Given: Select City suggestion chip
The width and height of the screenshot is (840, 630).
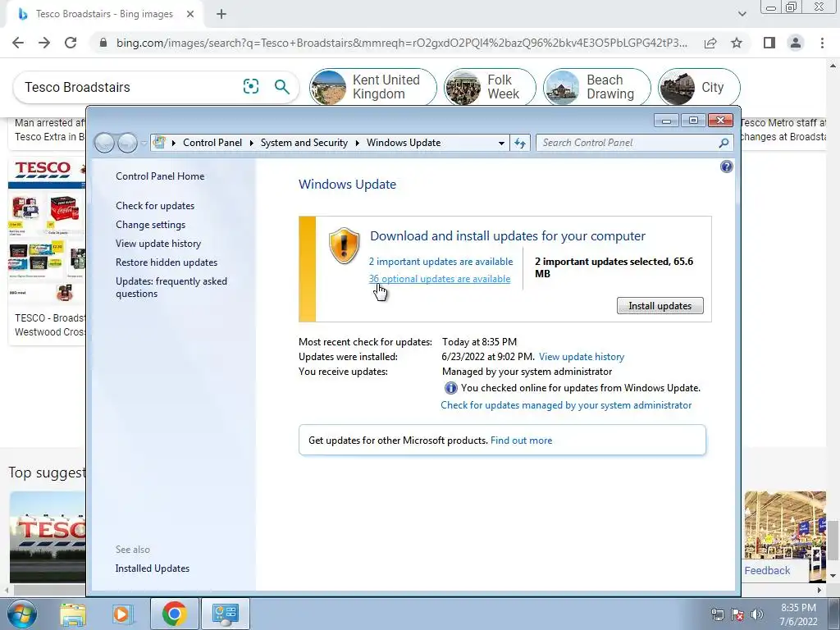Looking at the screenshot, I should pos(699,87).
